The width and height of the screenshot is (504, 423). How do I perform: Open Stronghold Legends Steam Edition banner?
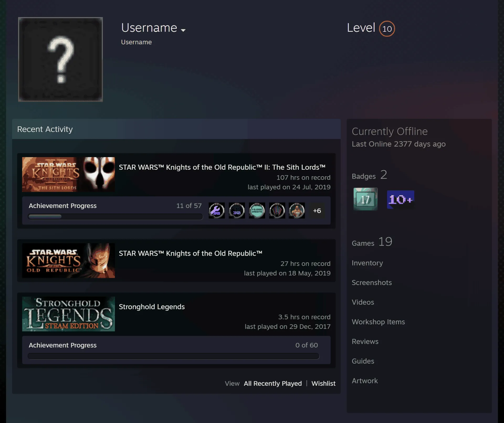click(x=69, y=314)
